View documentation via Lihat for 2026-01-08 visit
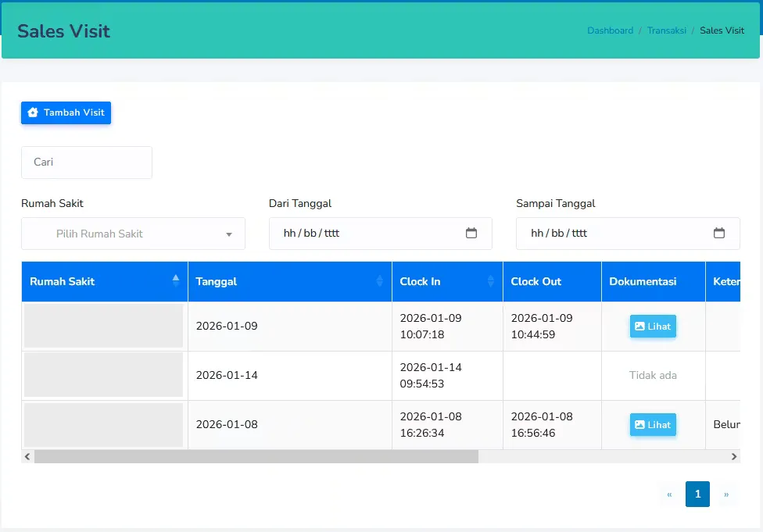Image resolution: width=763 pixels, height=532 pixels. (653, 424)
